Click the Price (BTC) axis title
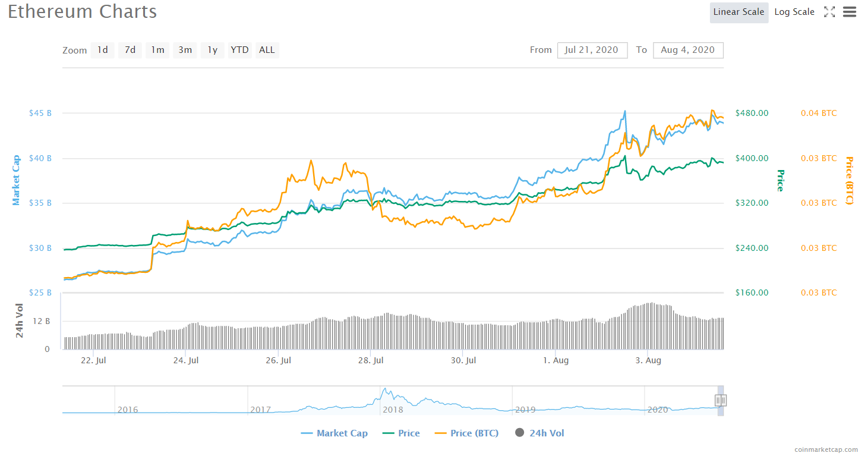This screenshot has height=456, width=868. [x=849, y=180]
